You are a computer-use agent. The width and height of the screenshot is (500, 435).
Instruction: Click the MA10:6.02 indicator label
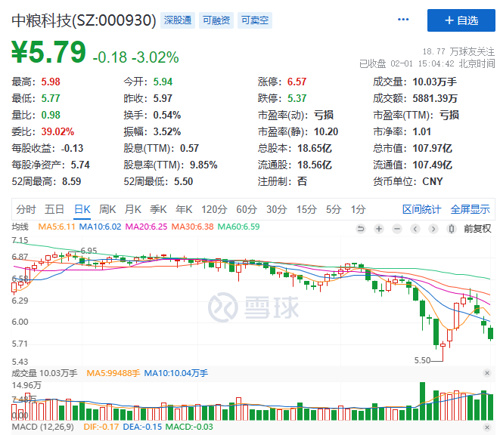tap(100, 227)
